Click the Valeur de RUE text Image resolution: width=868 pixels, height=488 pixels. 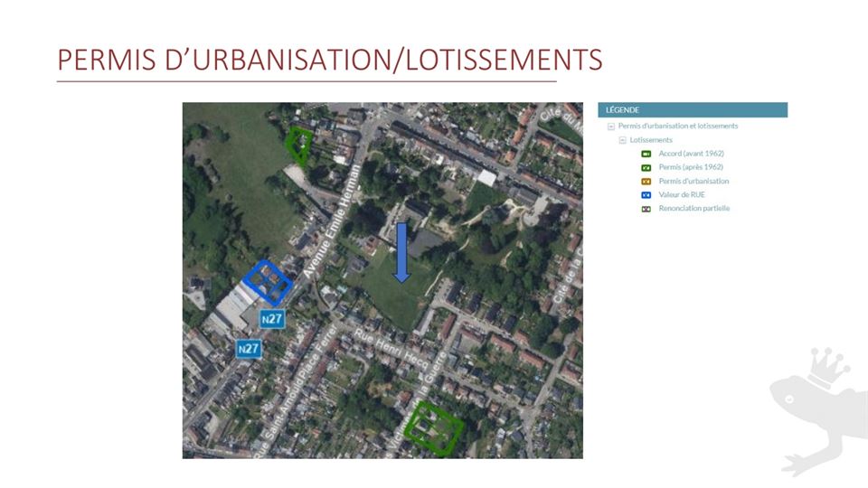(681, 194)
